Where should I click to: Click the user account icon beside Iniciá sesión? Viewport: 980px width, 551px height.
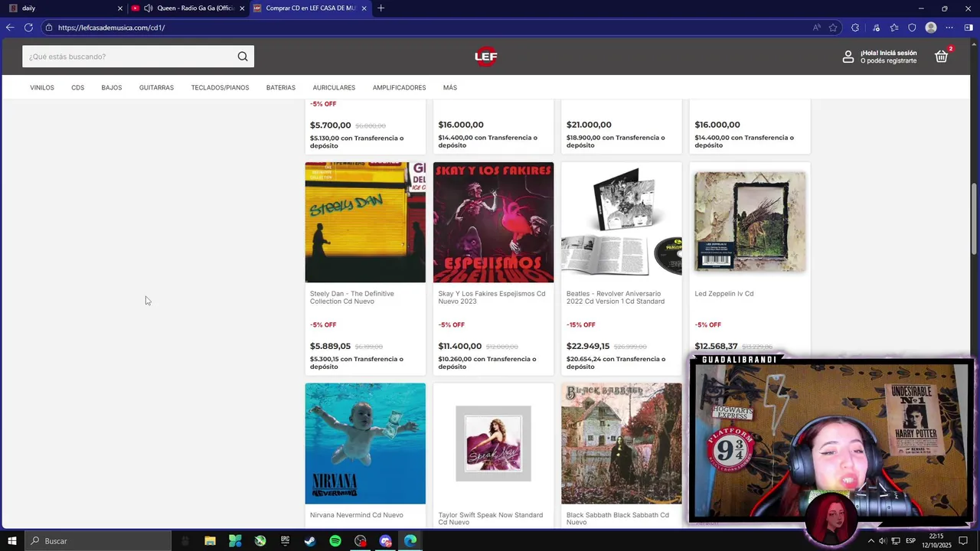[x=848, y=57]
